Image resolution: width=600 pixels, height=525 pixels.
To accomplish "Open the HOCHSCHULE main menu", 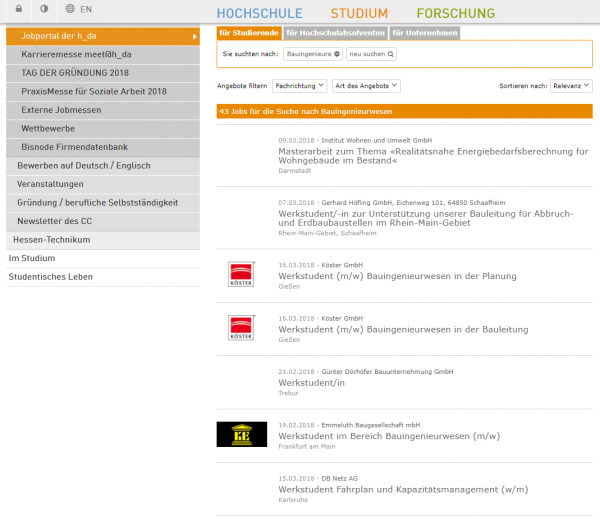I will tap(259, 13).
